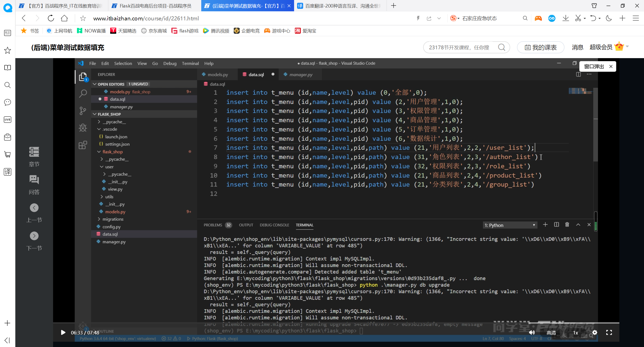The width and height of the screenshot is (644, 347).
Task: Play the course video
Action: pyautogui.click(x=63, y=333)
